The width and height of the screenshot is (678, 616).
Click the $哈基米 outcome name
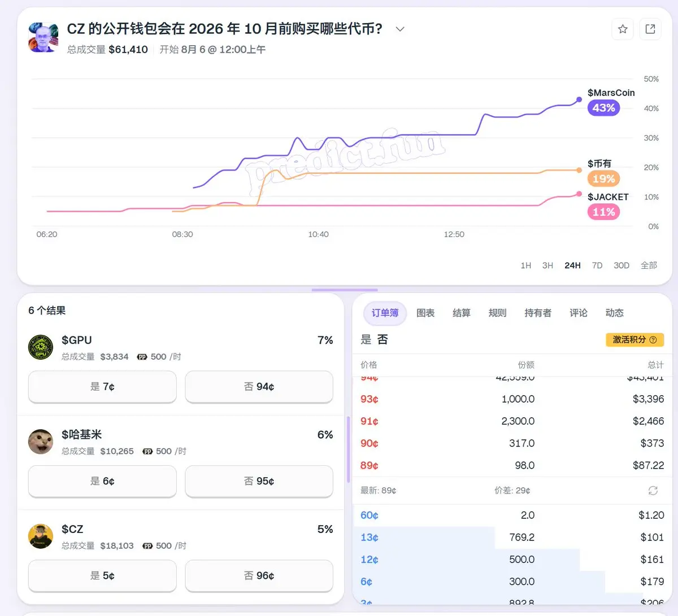click(81, 435)
